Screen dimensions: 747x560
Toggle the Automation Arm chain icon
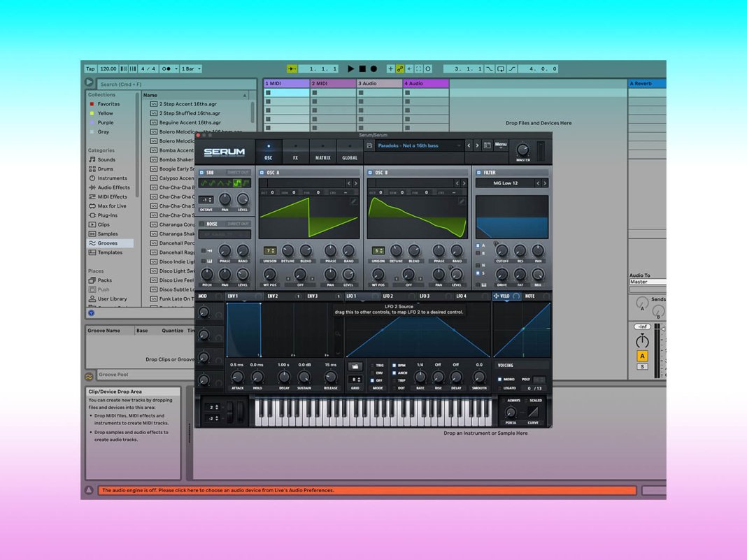click(x=400, y=69)
